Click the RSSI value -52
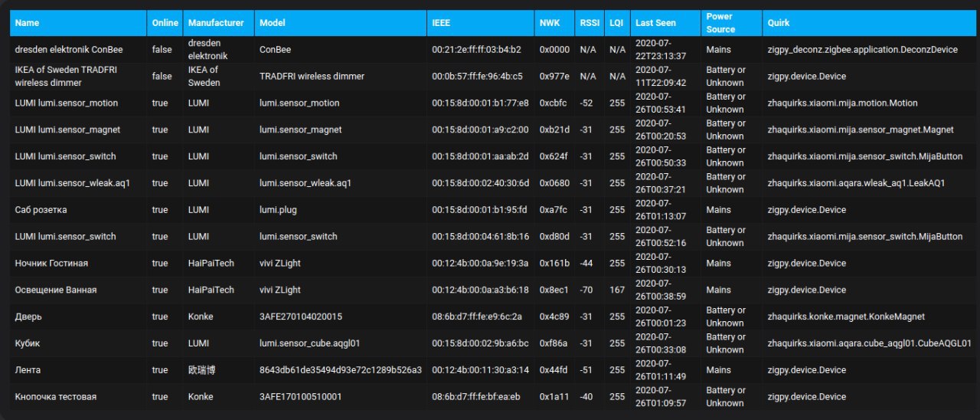 pyautogui.click(x=586, y=103)
